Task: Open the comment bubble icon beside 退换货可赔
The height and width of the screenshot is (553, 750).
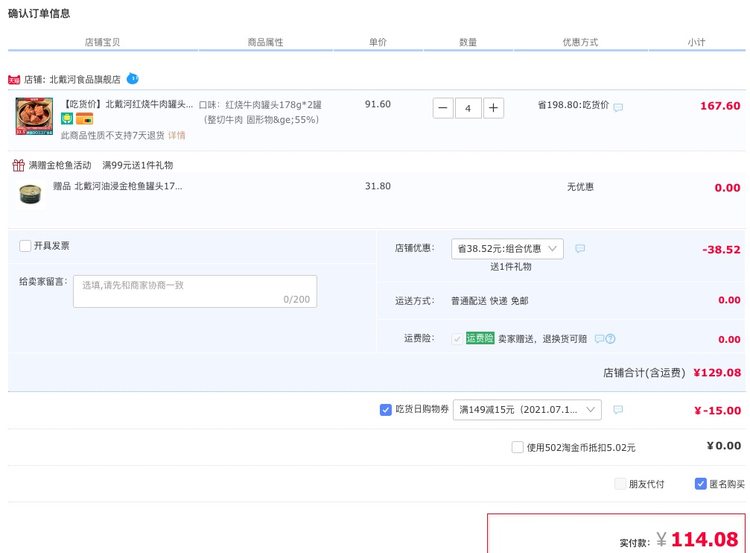Action: [599, 339]
